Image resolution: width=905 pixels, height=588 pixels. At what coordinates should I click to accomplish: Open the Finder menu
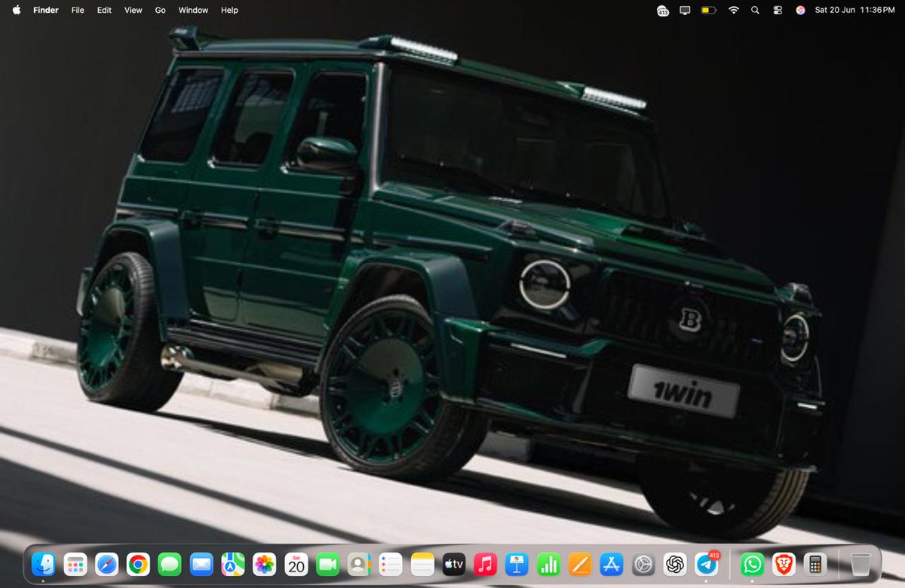46,10
